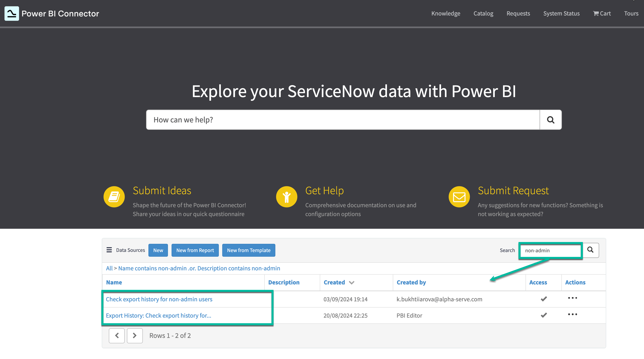
Task: Click the magnifier beside the non-admin search field
Action: pos(591,250)
